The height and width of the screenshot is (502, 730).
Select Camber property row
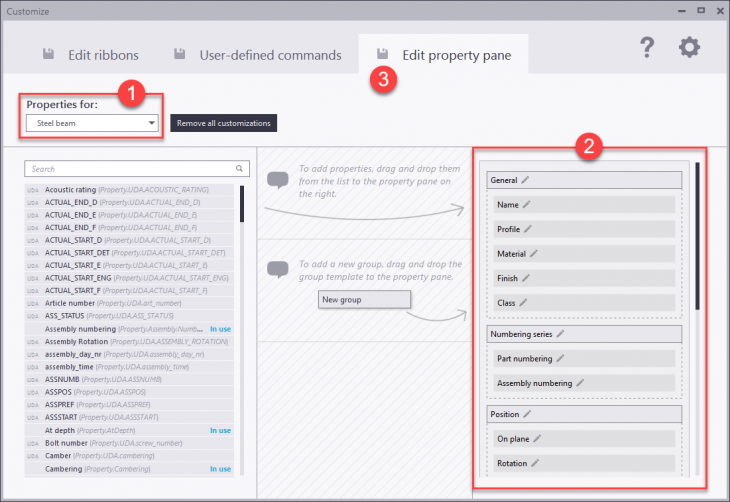click(x=129, y=455)
